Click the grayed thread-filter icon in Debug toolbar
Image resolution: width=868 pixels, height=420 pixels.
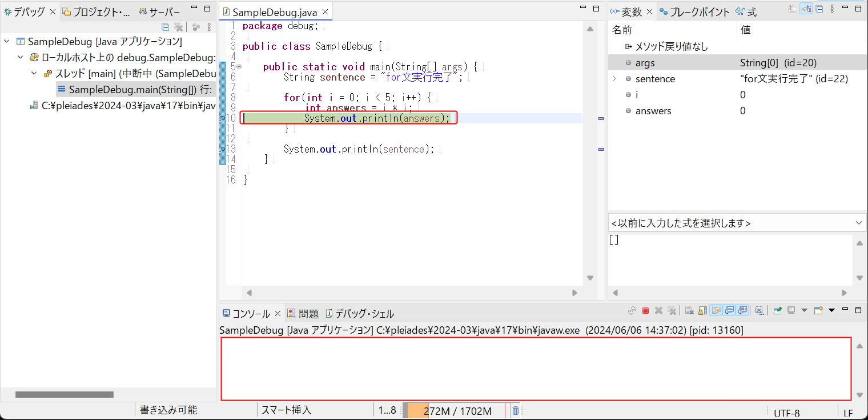(196, 27)
